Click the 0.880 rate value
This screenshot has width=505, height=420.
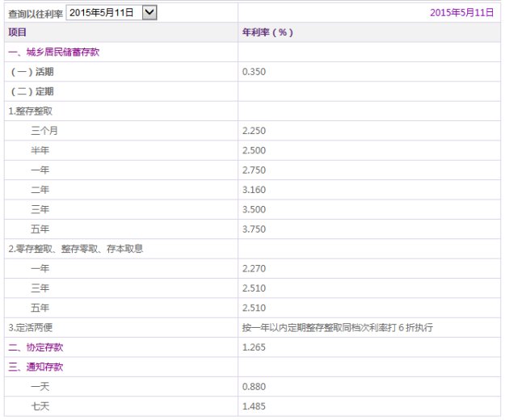pyautogui.click(x=254, y=387)
